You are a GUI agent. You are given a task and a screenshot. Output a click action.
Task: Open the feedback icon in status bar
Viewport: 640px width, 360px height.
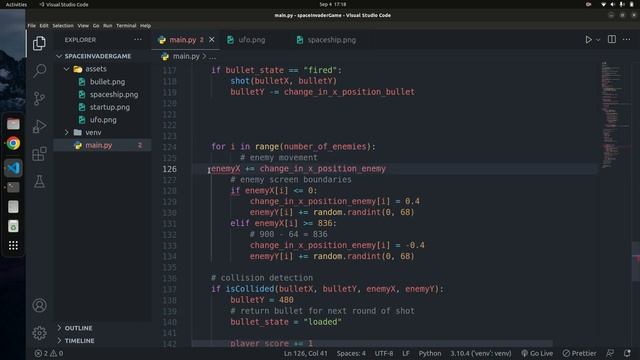pyautogui.click(x=610, y=353)
